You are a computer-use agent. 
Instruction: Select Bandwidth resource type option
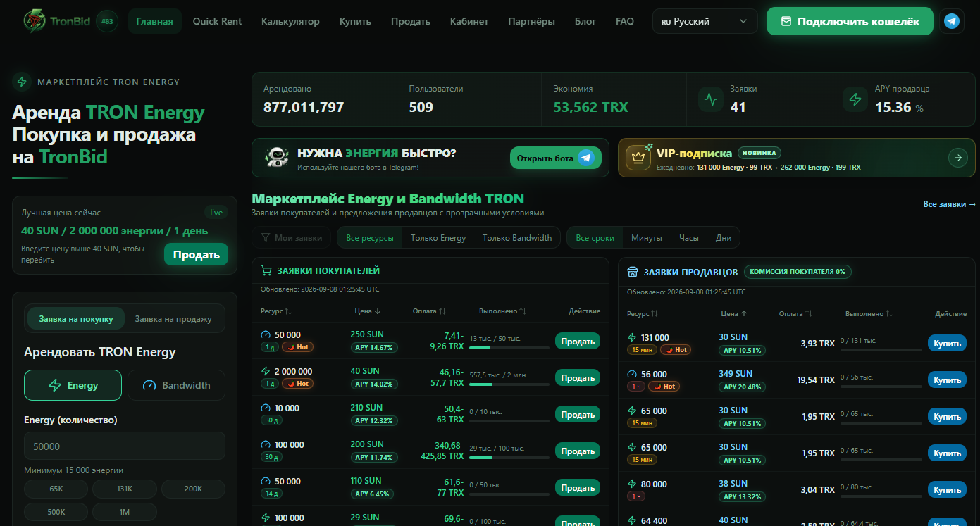(176, 385)
